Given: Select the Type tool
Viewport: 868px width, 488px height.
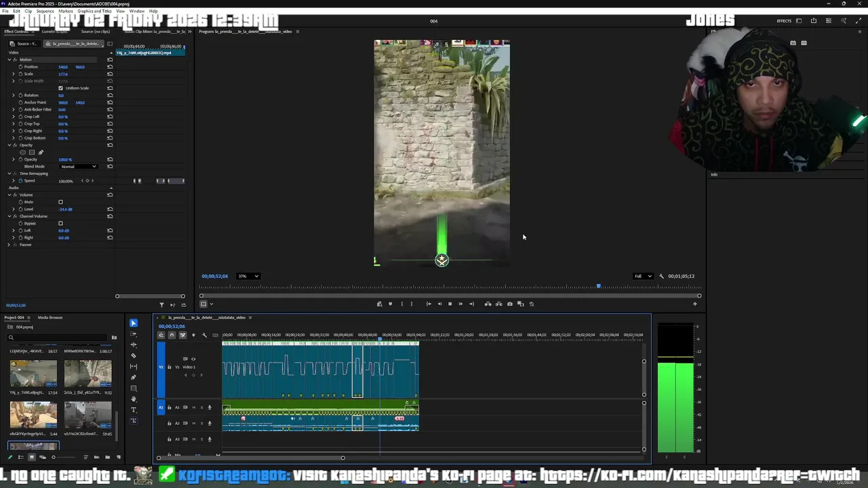Looking at the screenshot, I should (x=134, y=410).
